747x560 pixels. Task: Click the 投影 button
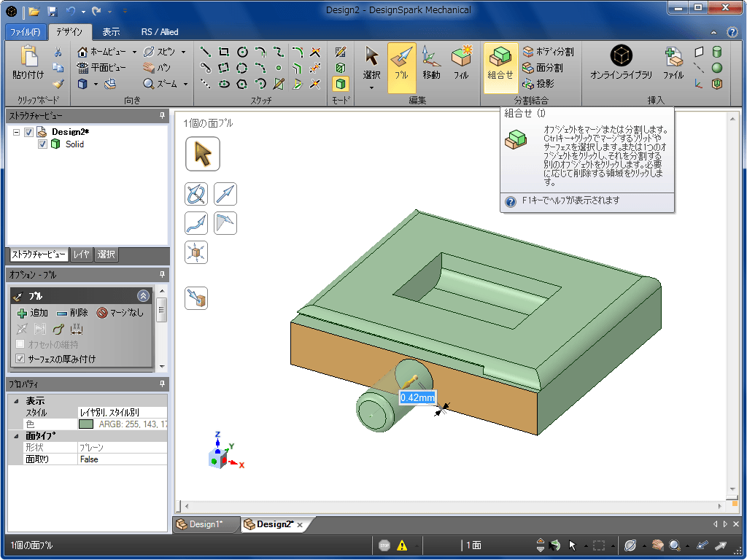538,84
